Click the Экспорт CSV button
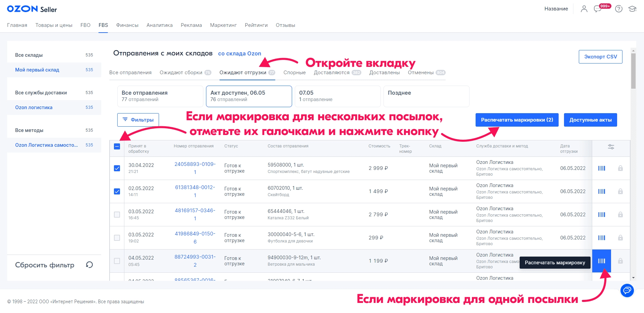The image size is (644, 313). click(x=600, y=57)
